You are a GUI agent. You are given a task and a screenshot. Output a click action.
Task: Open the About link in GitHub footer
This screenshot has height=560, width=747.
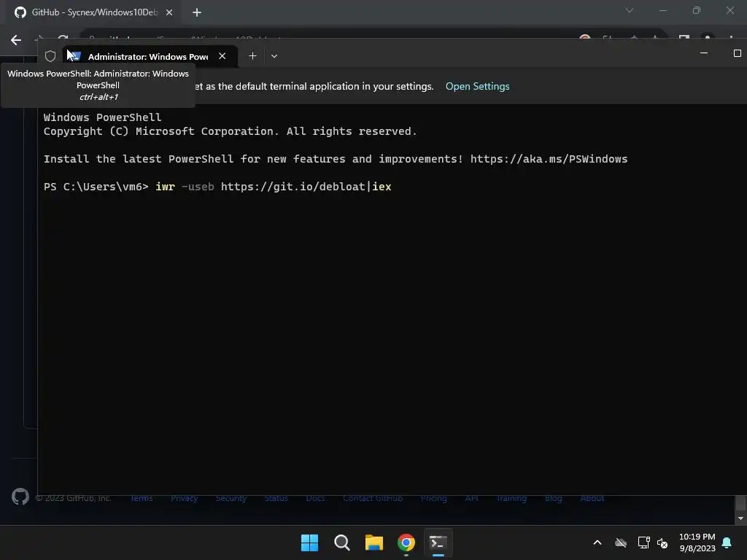click(592, 498)
